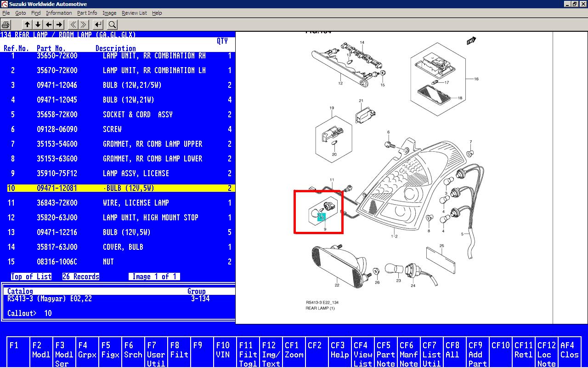
Task: Click the double right chevron button
Action: (x=84, y=24)
